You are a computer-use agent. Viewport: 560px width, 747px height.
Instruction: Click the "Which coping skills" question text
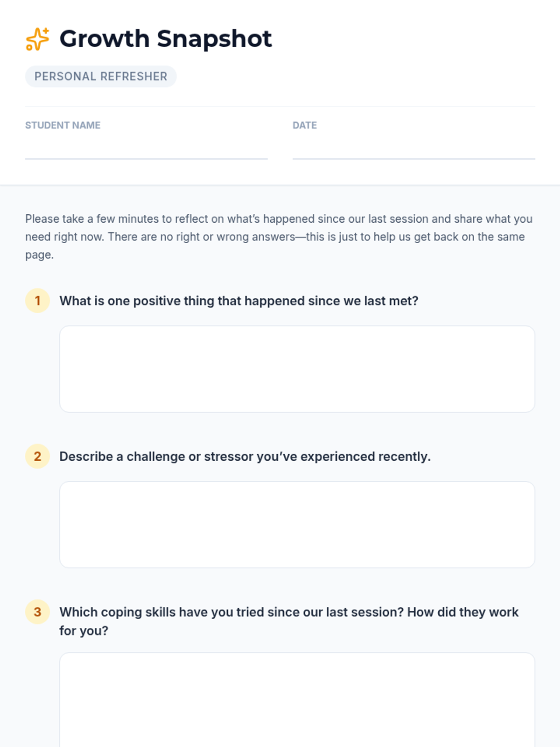(288, 612)
